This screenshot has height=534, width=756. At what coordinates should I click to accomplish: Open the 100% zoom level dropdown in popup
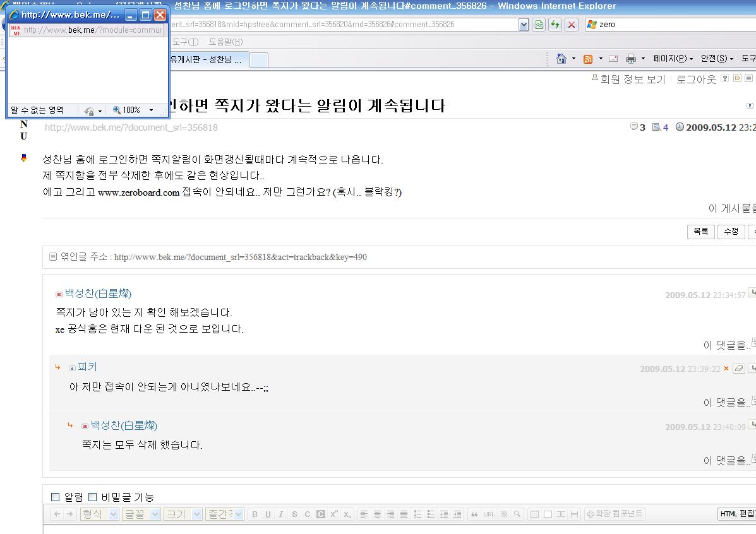151,110
